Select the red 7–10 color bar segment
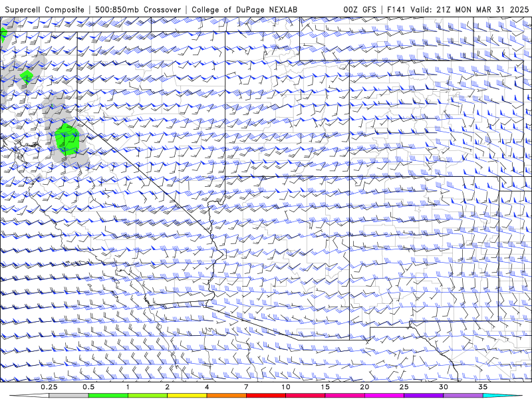532x399 pixels. [x=266, y=396]
